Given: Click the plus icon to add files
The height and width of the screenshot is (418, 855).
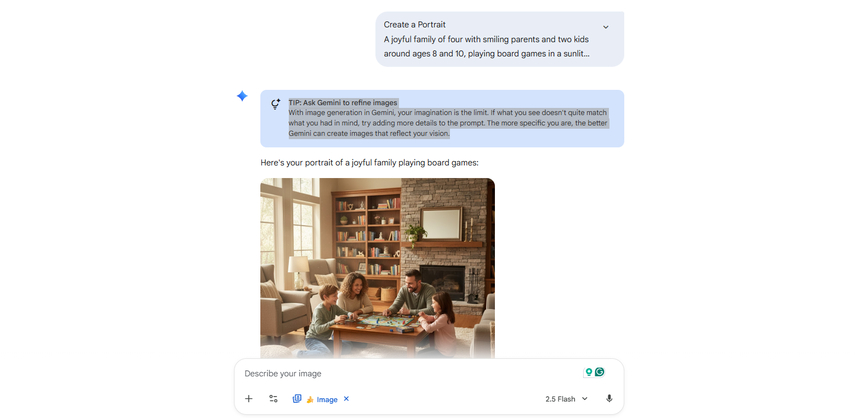Looking at the screenshot, I should coord(249,399).
